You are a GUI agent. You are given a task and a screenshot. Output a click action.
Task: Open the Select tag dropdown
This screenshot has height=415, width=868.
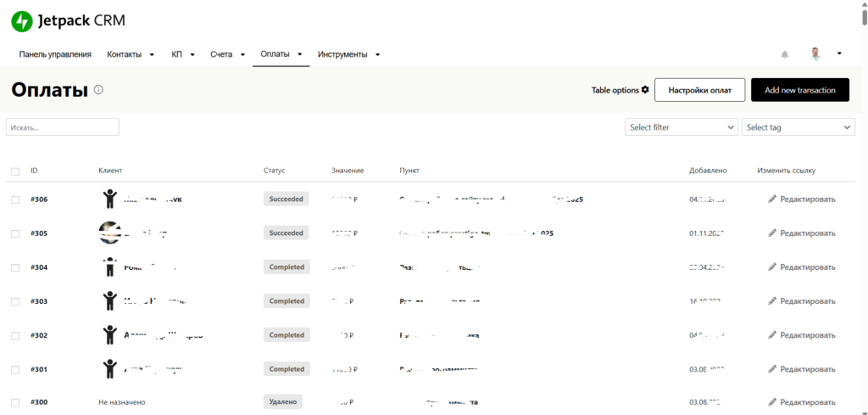tap(798, 127)
